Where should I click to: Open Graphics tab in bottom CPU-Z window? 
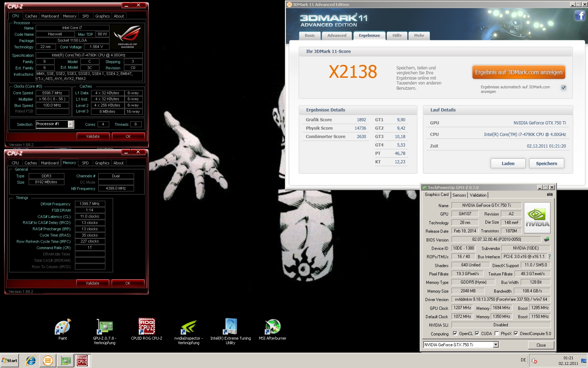[x=102, y=163]
